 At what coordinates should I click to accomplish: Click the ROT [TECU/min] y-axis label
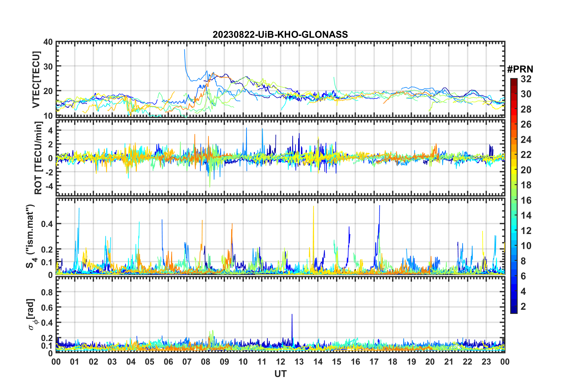pyautogui.click(x=38, y=158)
